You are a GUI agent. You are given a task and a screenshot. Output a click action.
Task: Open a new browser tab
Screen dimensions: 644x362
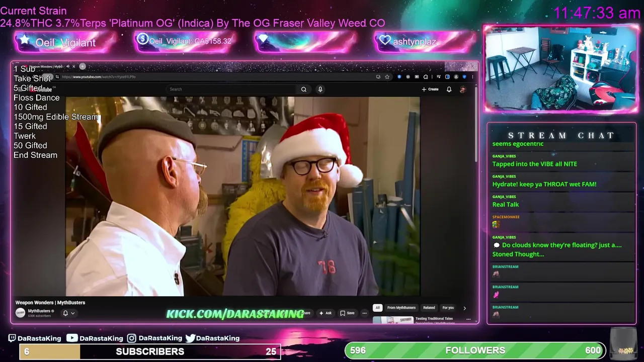(83, 66)
